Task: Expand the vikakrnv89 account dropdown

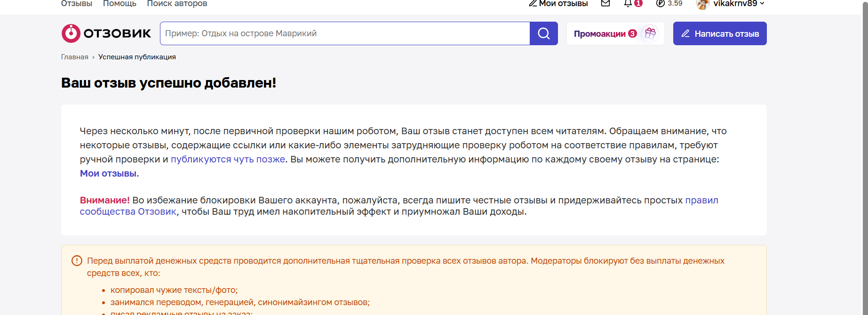Action: 762,4
